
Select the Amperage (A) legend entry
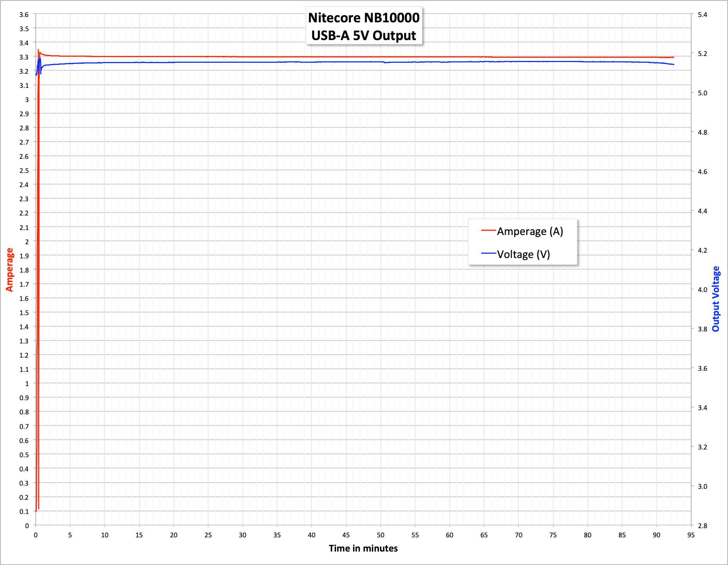tap(530, 231)
